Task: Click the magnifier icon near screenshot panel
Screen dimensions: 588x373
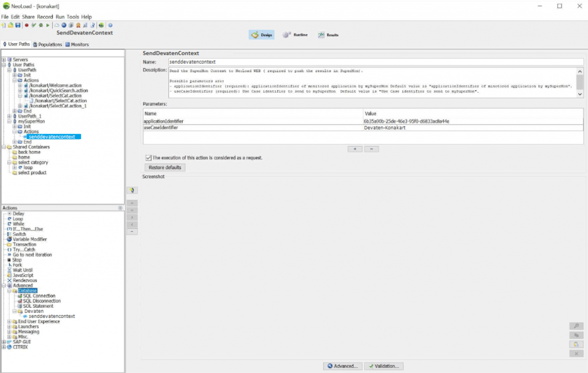Action: tap(577, 326)
